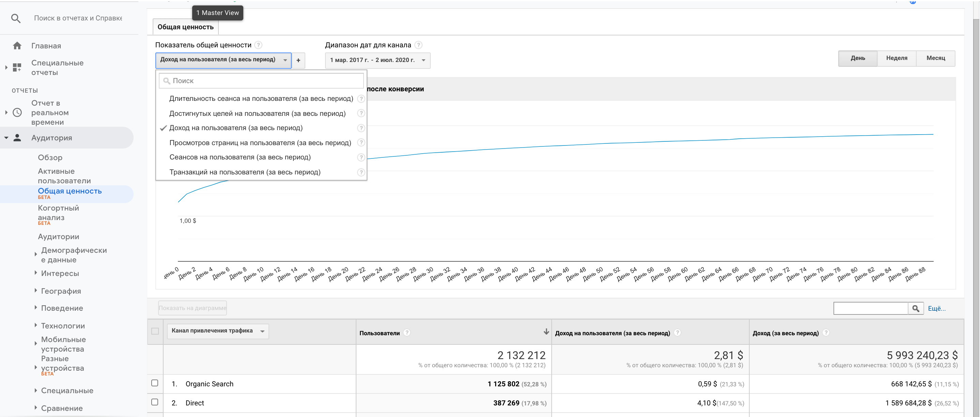This screenshot has height=417, width=980.
Task: Open help for Показатель общей ценности
Action: click(258, 45)
